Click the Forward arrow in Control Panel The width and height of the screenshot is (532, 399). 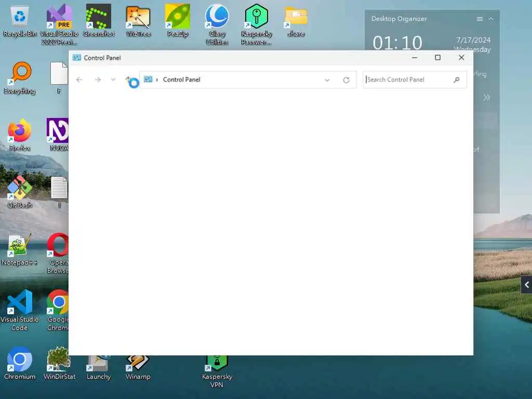pyautogui.click(x=98, y=79)
